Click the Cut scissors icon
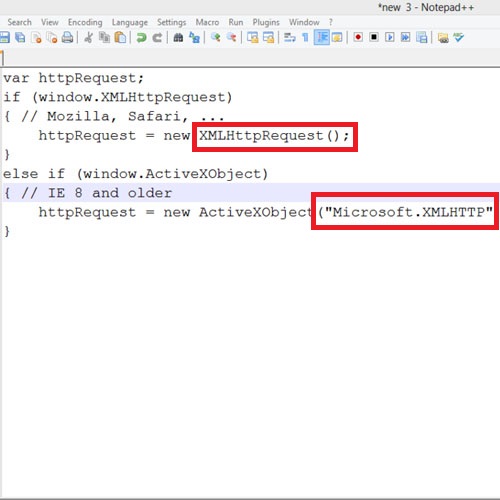Viewport: 500px width, 500px height. (x=89, y=37)
